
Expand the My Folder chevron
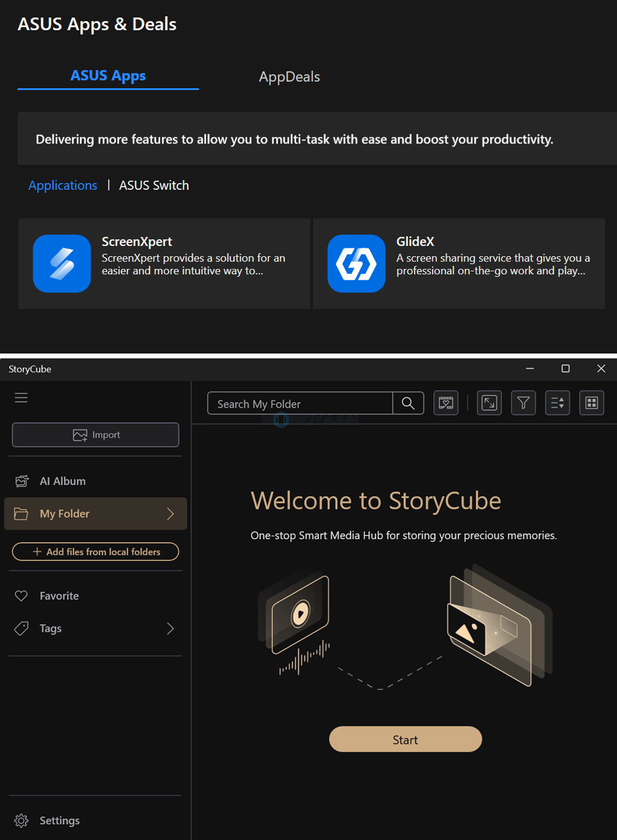(x=170, y=514)
